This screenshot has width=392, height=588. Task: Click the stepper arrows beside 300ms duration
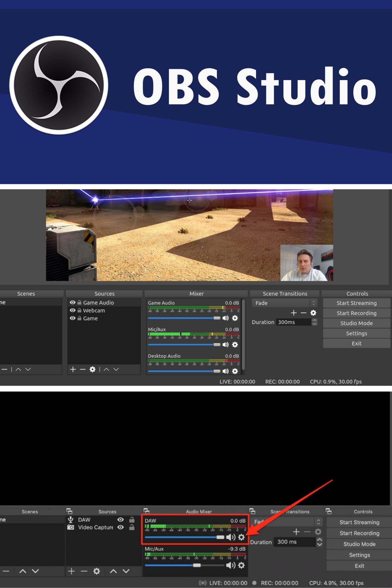314,322
